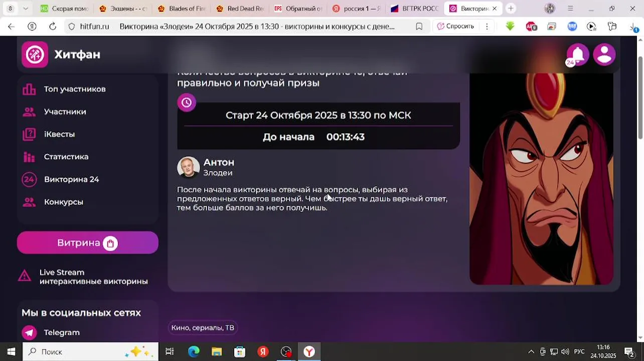Open the three-dot menu next to Спросить

(487, 27)
